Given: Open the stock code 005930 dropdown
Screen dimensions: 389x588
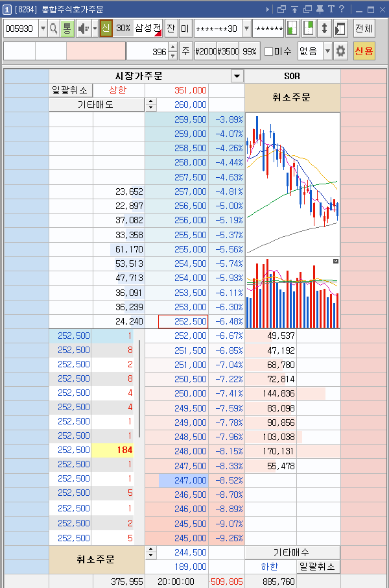Looking at the screenshot, I should coord(43,29).
